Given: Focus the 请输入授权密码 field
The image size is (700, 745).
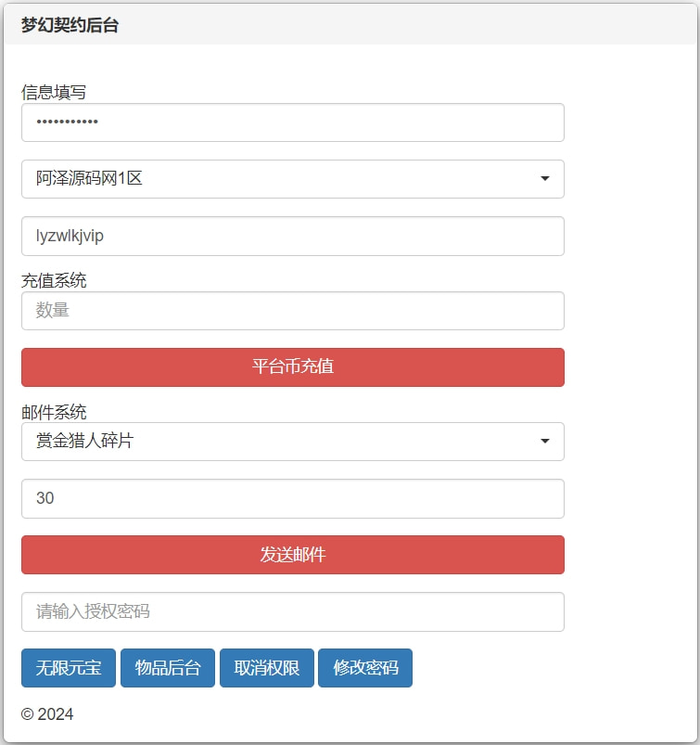Looking at the screenshot, I should point(292,611).
